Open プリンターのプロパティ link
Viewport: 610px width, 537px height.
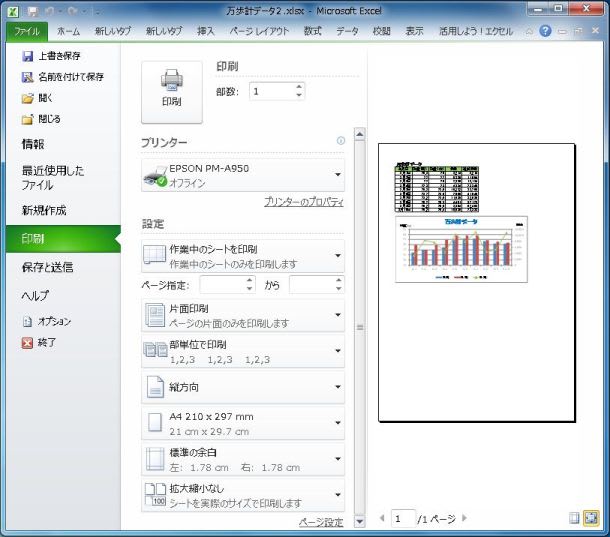(303, 202)
